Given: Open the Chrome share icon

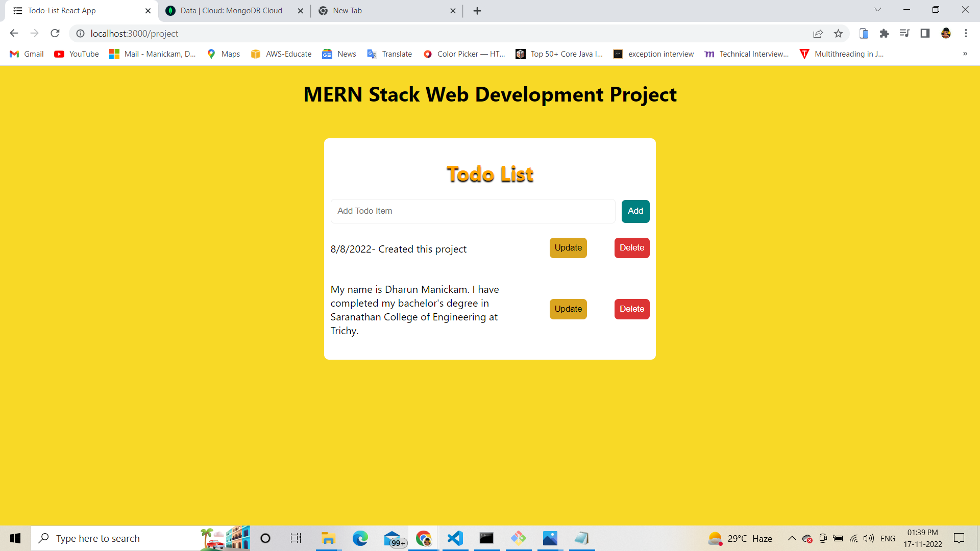Looking at the screenshot, I should [818, 33].
